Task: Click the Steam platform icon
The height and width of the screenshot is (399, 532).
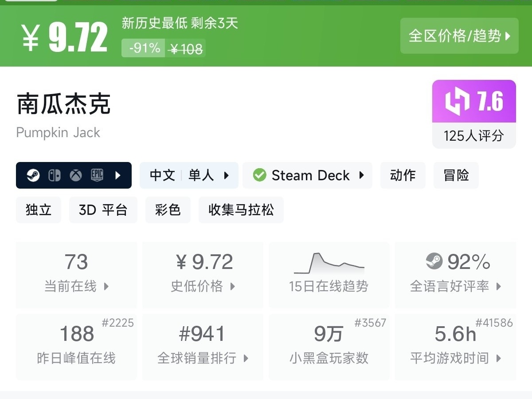Action: pyautogui.click(x=33, y=175)
